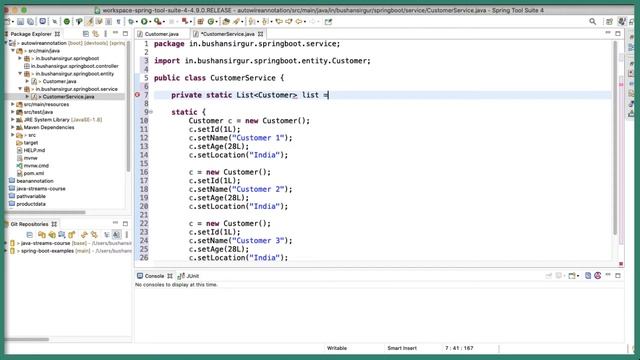Collapse the static block fold marker at line 9

point(151,112)
